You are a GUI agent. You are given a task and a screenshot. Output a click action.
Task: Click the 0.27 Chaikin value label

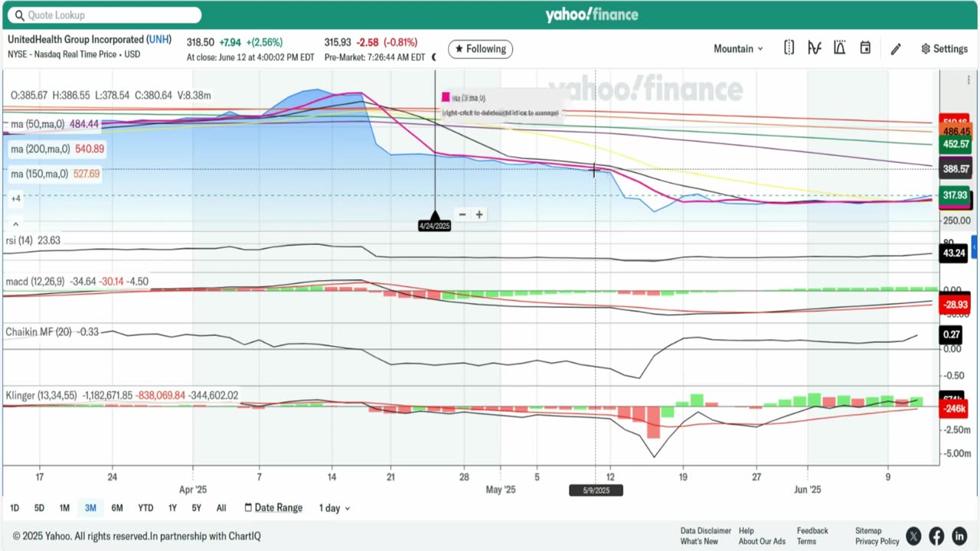[952, 334]
